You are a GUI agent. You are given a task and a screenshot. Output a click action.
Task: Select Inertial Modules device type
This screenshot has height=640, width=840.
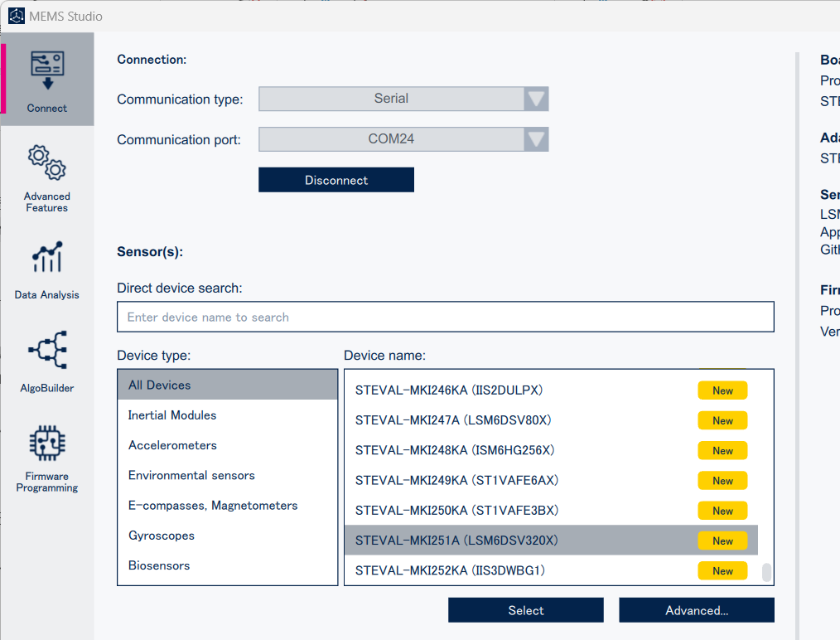pos(172,415)
